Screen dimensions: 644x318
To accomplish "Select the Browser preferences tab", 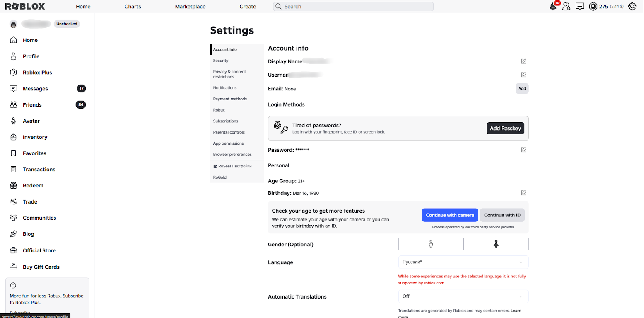I will coord(237,155).
